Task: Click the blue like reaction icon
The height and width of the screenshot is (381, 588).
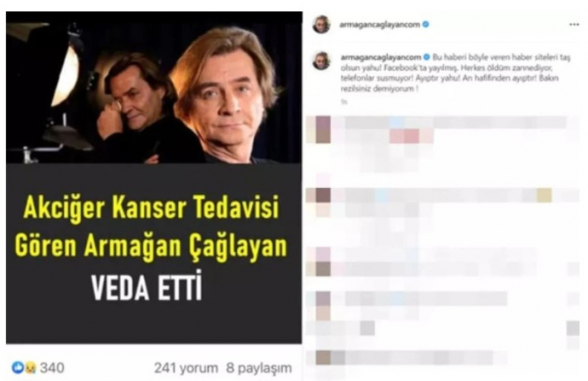Action: (x=18, y=368)
